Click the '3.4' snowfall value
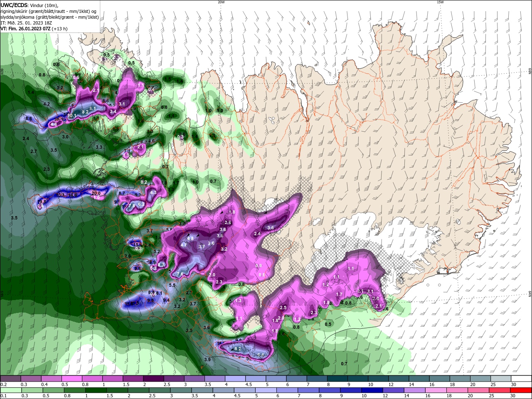Image resolution: width=532 pixels, height=399 pixels. click(x=113, y=111)
